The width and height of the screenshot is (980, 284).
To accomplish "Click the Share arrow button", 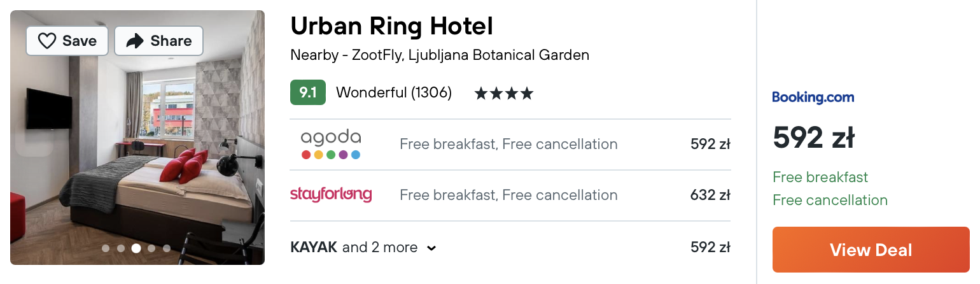I will 158,41.
